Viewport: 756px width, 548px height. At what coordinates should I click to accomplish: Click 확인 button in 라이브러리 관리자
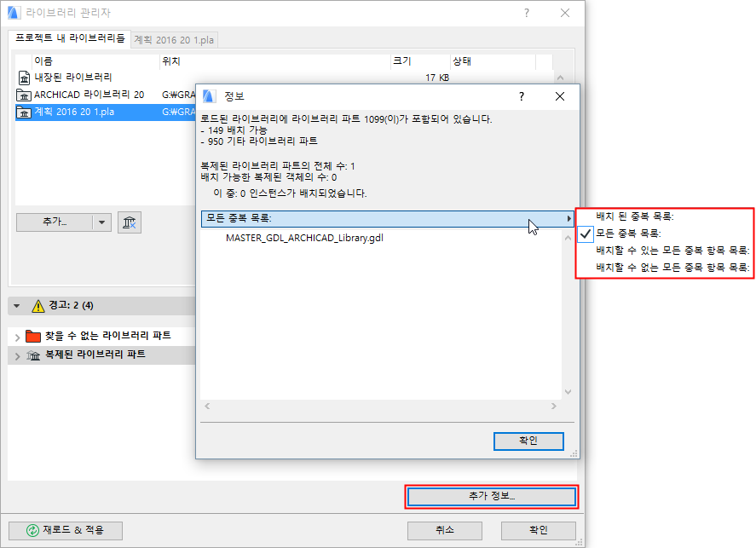538,530
